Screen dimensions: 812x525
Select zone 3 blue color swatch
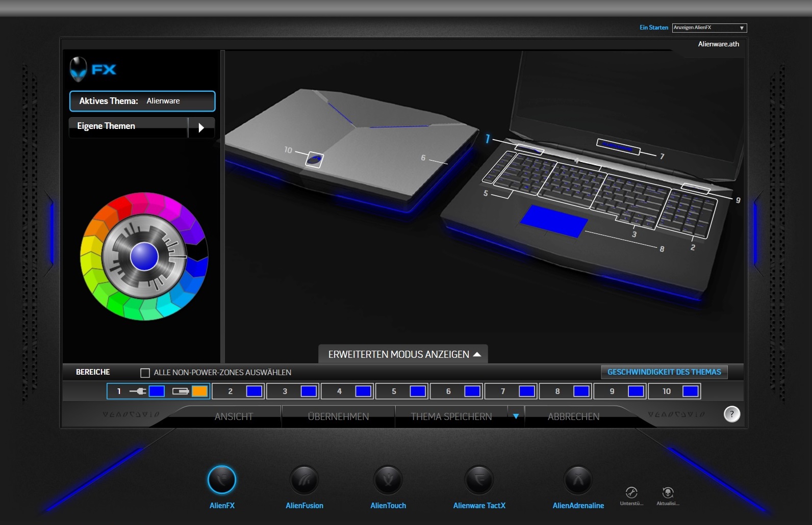(309, 391)
